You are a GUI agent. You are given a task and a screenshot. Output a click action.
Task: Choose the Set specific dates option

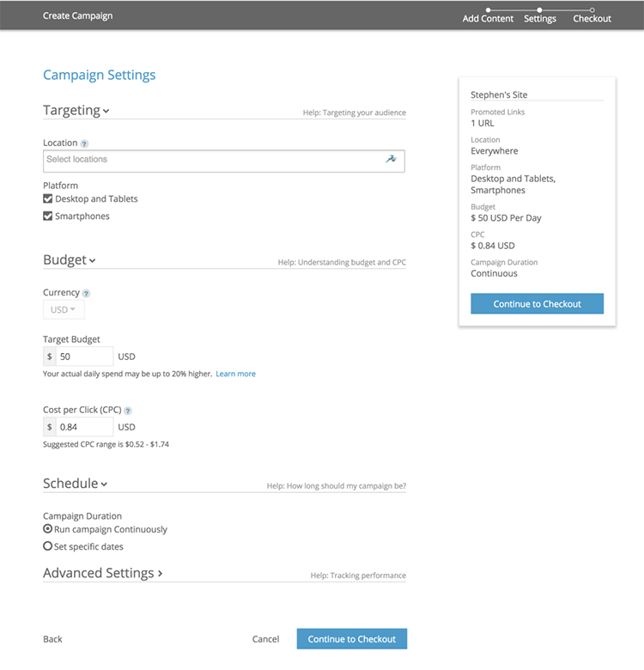(48, 546)
